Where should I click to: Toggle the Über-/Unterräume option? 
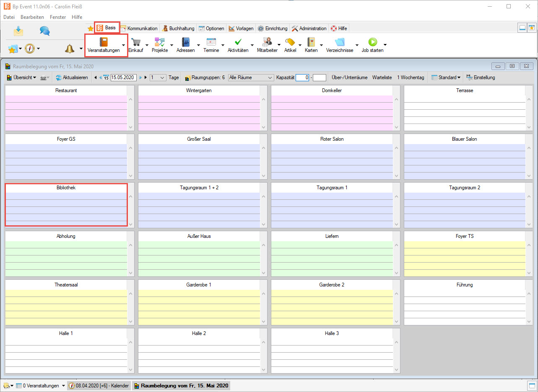pyautogui.click(x=349, y=77)
